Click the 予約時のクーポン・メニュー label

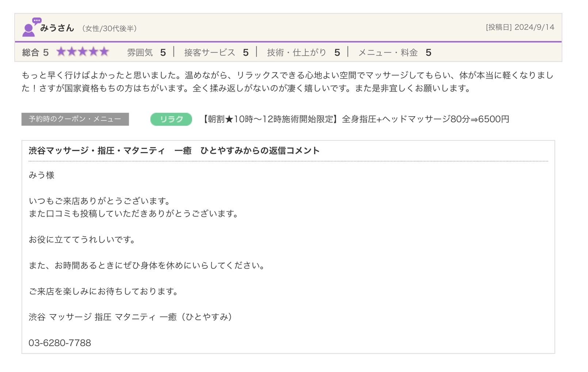[x=75, y=119]
